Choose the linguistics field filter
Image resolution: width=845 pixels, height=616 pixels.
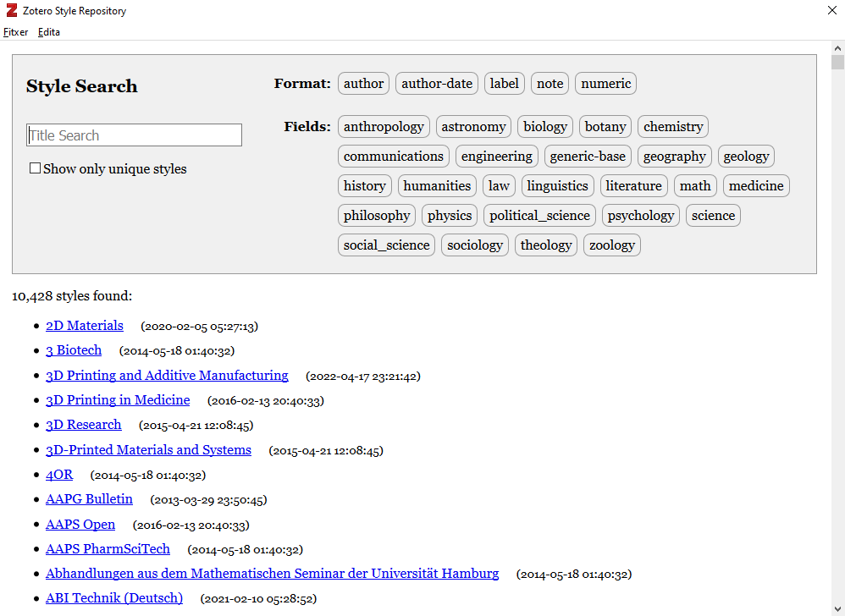pyautogui.click(x=558, y=186)
